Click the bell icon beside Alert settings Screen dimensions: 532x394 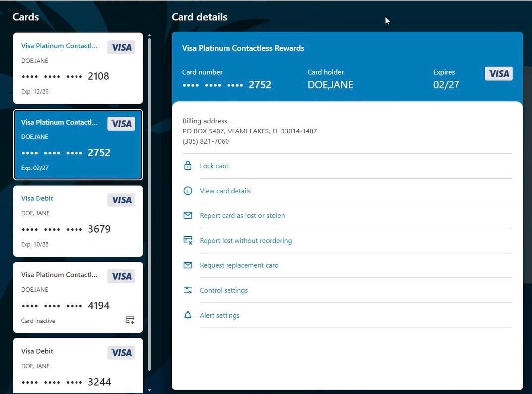click(188, 315)
